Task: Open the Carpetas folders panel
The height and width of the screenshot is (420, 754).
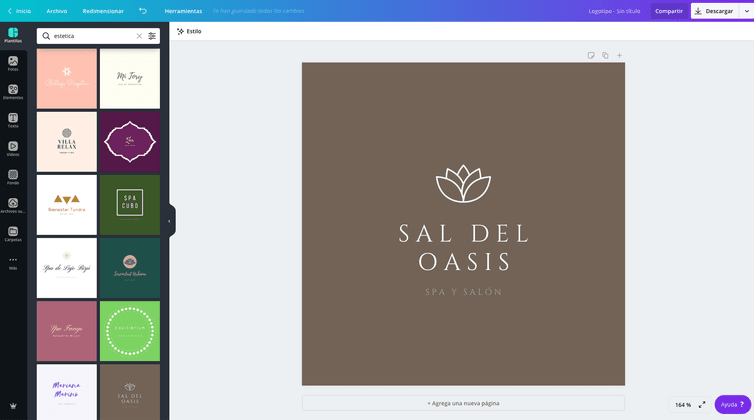Action: (13, 233)
